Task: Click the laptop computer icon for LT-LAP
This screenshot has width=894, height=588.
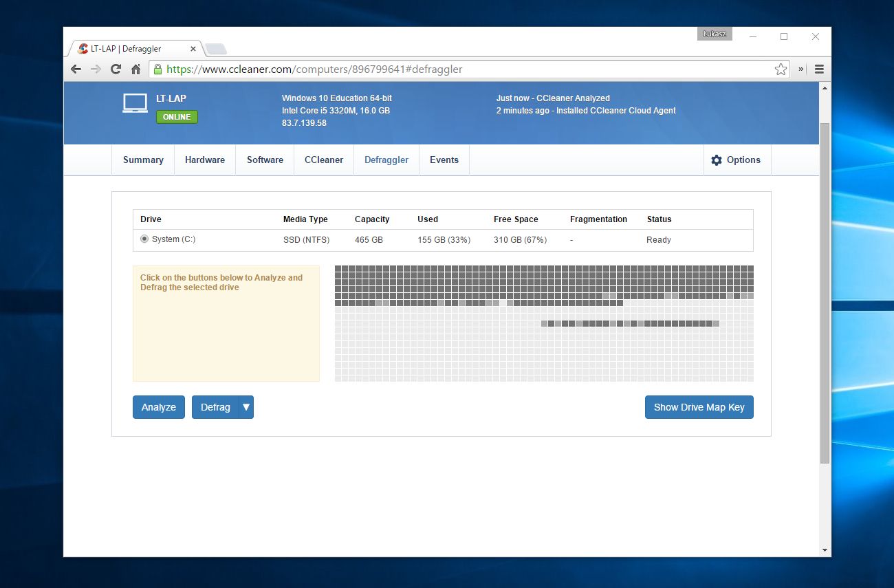Action: click(x=135, y=103)
